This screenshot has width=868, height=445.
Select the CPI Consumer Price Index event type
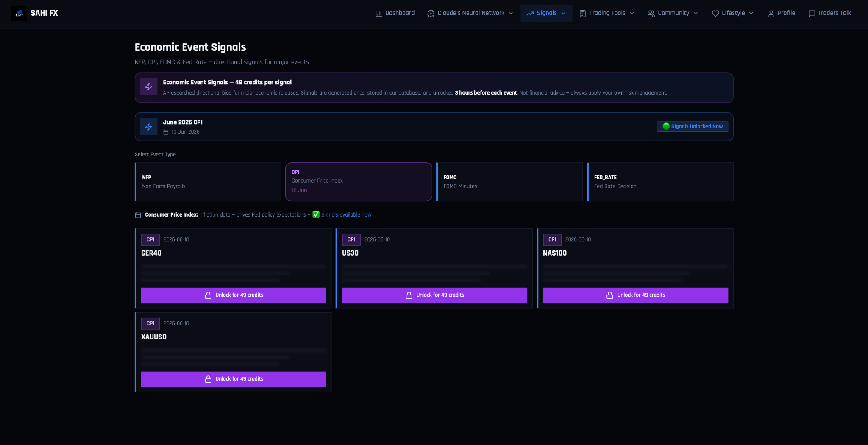point(359,182)
